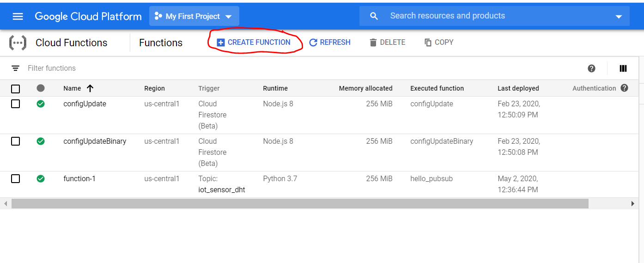Sort by the Name column arrow
Viewport: 644px width, 263px height.
click(x=90, y=88)
